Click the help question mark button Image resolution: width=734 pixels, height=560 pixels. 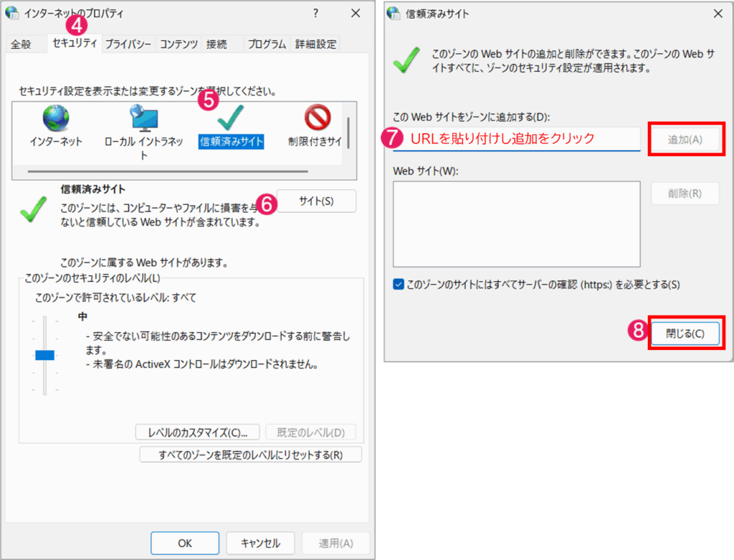316,13
